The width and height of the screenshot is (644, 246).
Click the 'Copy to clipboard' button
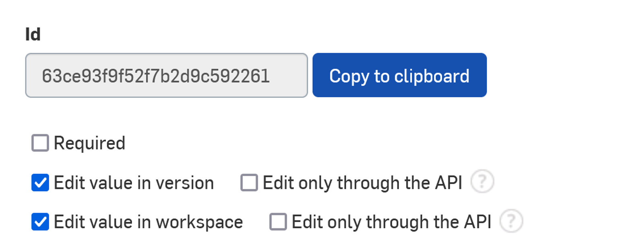[x=399, y=75]
